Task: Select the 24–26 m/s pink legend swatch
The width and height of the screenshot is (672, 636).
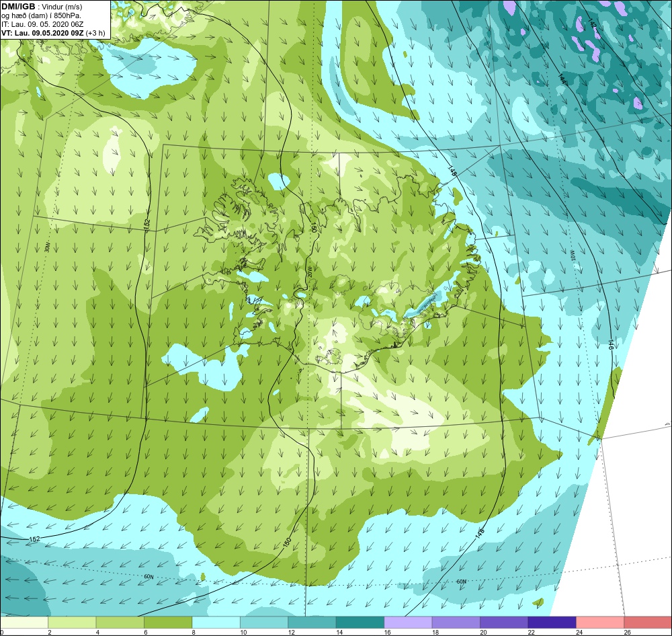Action: tap(600, 623)
